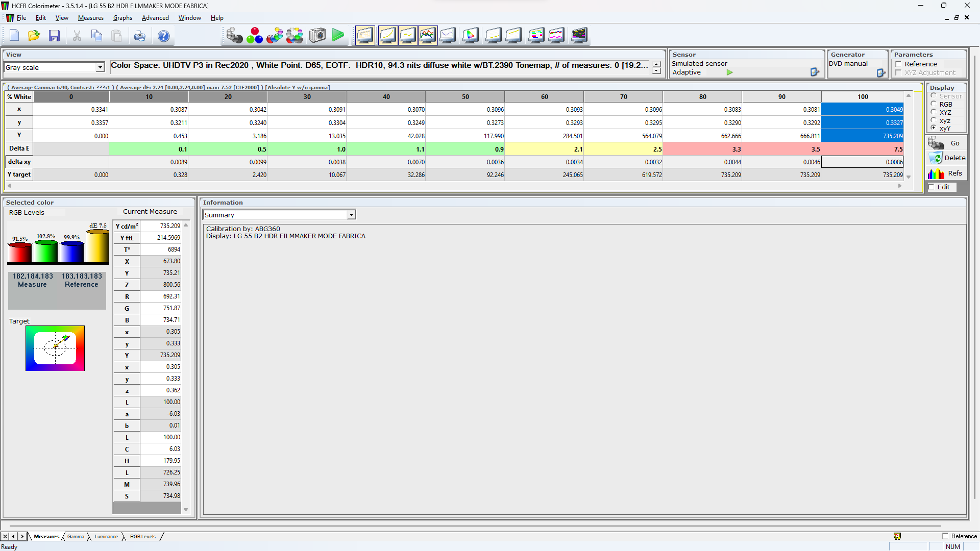Enable the Reference checkbox in Parameters
Viewport: 980px width, 551px height.
pos(898,64)
